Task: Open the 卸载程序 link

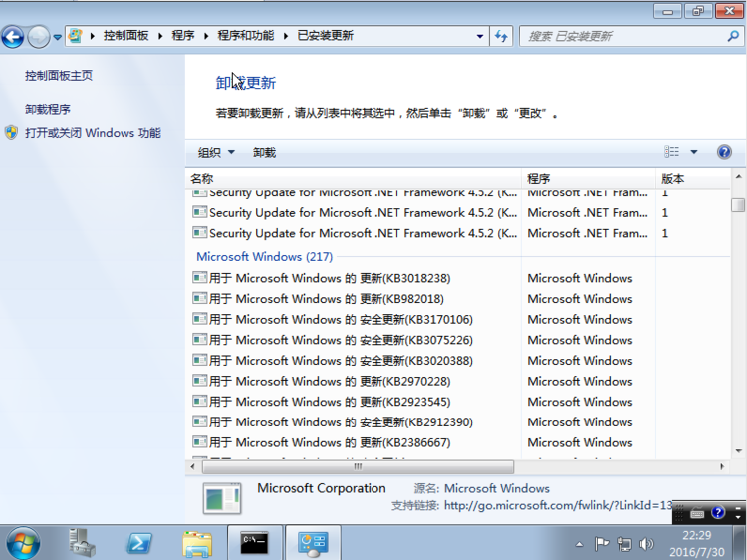Action: 47,110
